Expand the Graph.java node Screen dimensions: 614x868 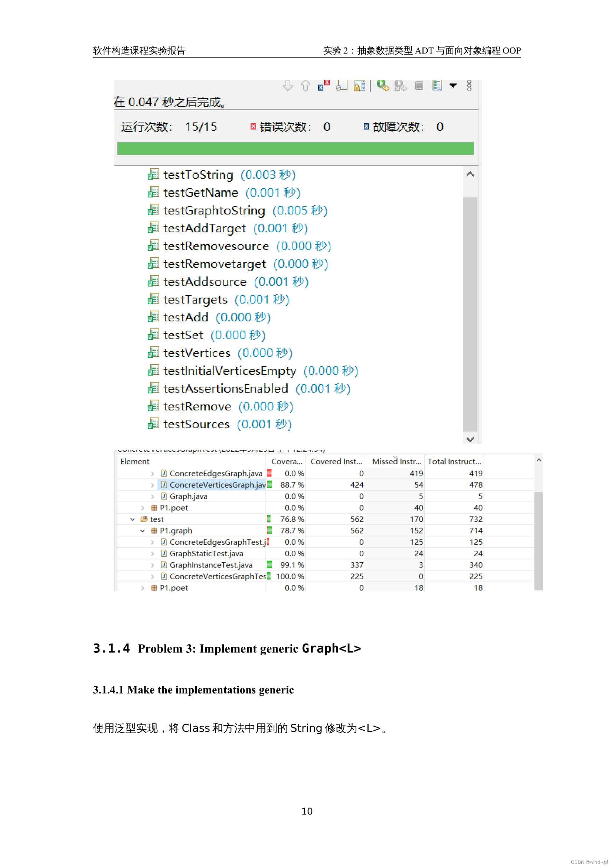coord(152,497)
